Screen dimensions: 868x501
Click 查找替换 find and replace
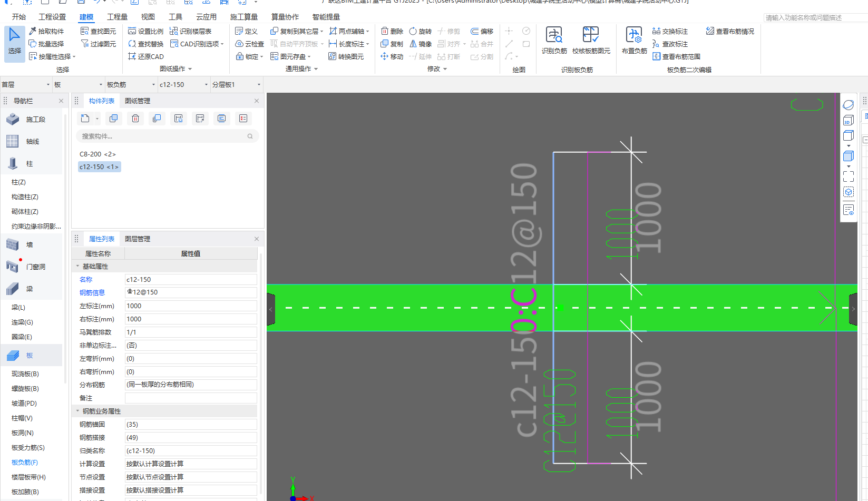[x=146, y=44]
